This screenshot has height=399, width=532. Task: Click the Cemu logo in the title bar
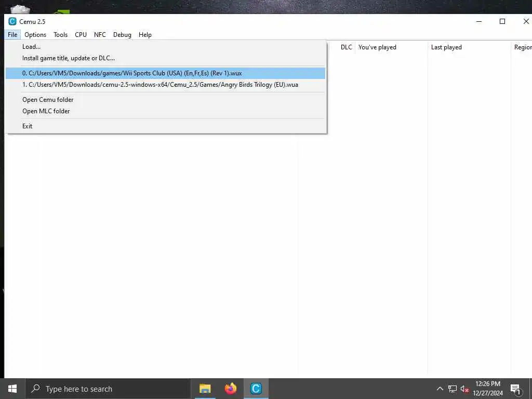(x=12, y=21)
